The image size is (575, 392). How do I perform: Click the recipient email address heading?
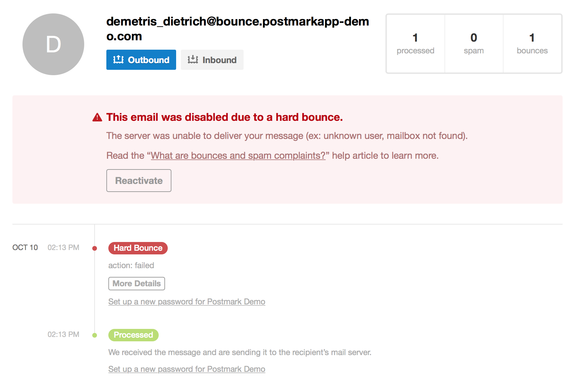coord(238,29)
